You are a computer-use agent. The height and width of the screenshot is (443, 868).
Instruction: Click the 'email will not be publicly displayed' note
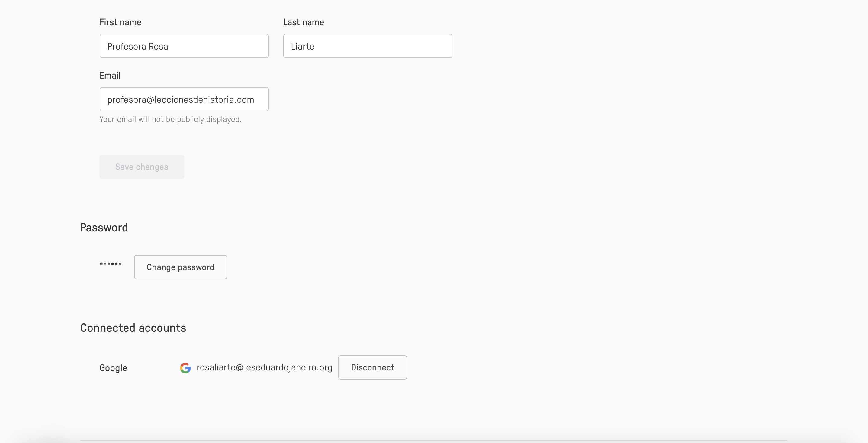(170, 119)
